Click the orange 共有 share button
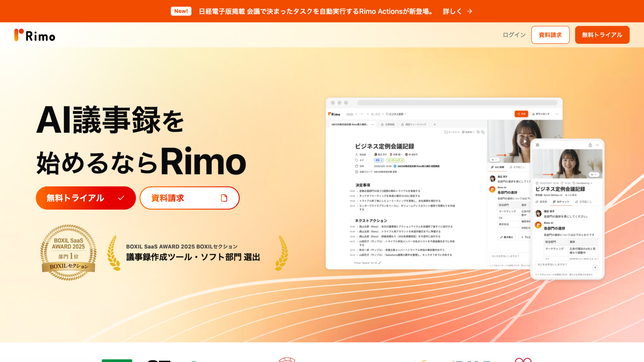Image resolution: width=644 pixels, height=362 pixels. click(x=521, y=114)
